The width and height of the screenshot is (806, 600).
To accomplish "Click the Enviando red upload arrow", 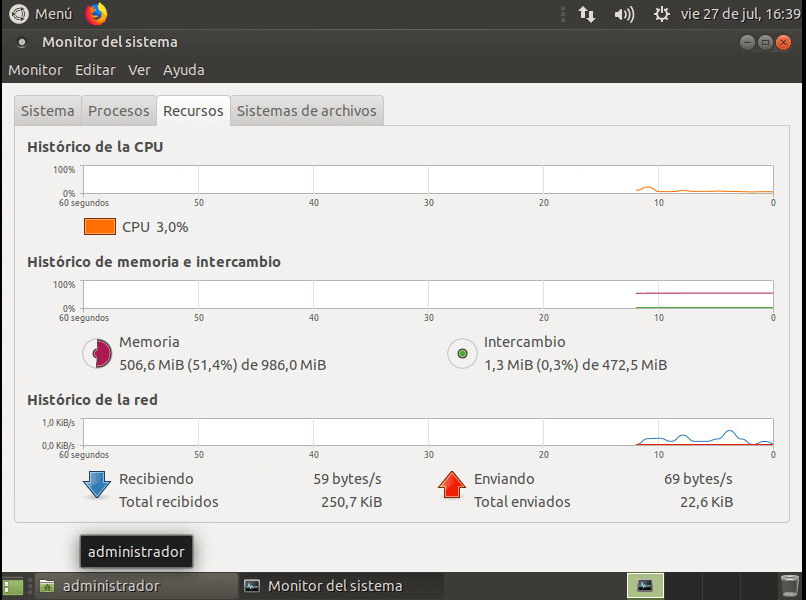I will click(452, 485).
